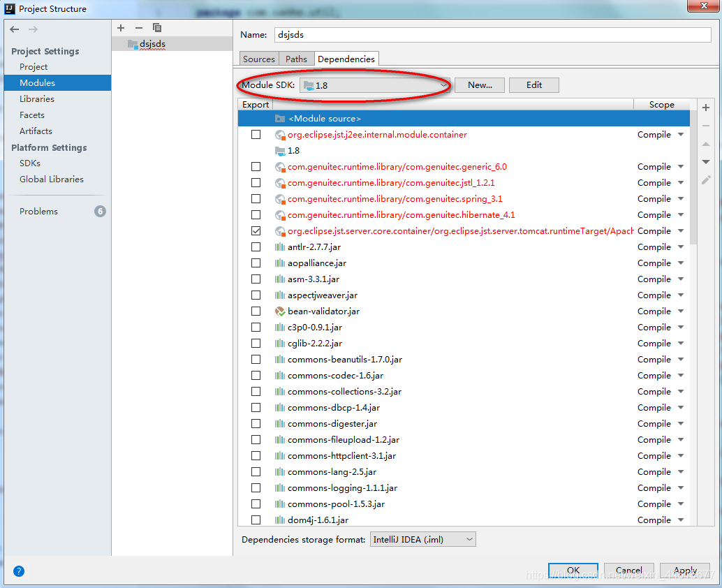Image resolution: width=722 pixels, height=588 pixels.
Task: Click the c3p0-0.9.1.jar library icon
Action: point(279,328)
